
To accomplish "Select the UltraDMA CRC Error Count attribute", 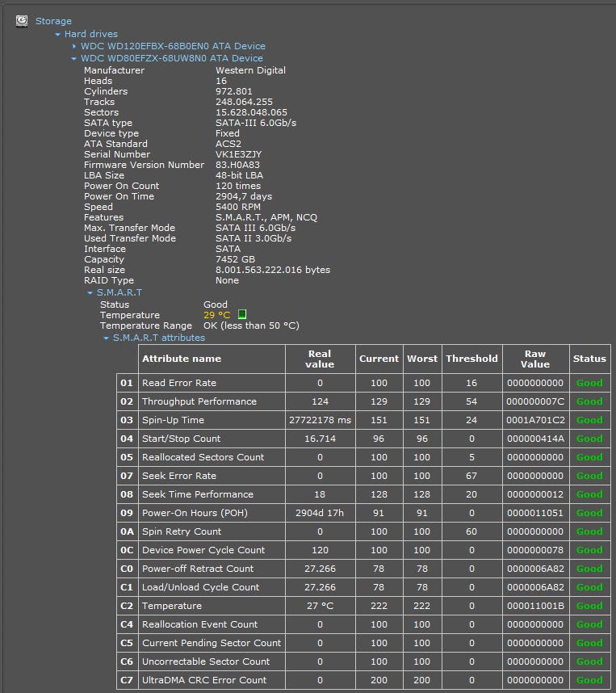I will coord(204,680).
